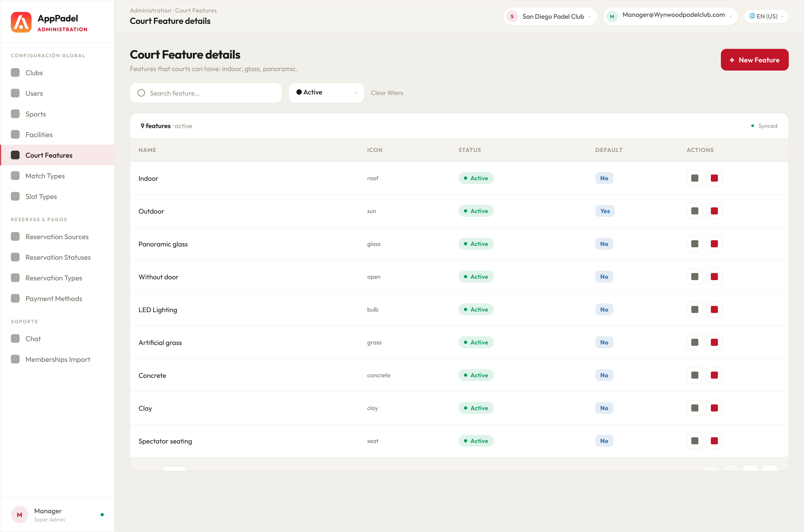Image resolution: width=804 pixels, height=532 pixels.
Task: Click the '9 features' count label
Action: pos(155,126)
